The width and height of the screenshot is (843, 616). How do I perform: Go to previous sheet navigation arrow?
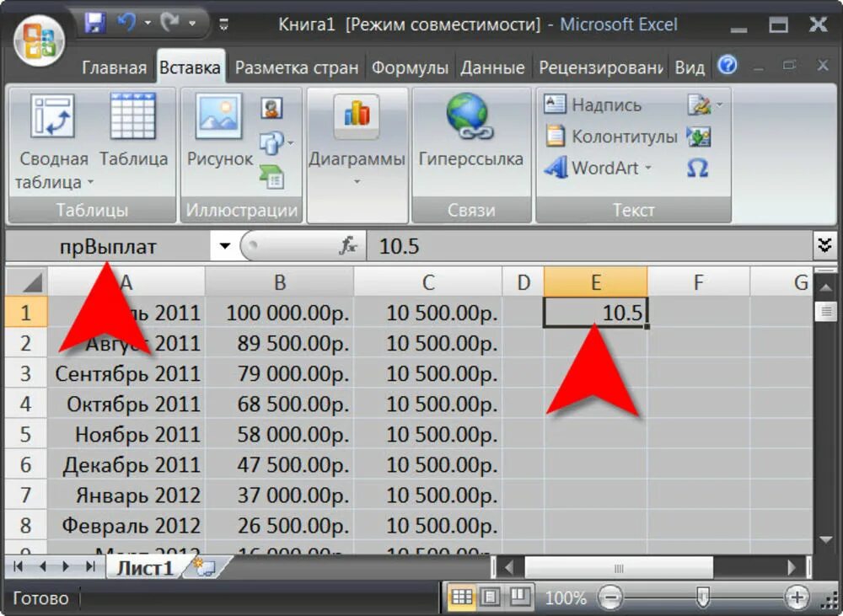pyautogui.click(x=42, y=566)
